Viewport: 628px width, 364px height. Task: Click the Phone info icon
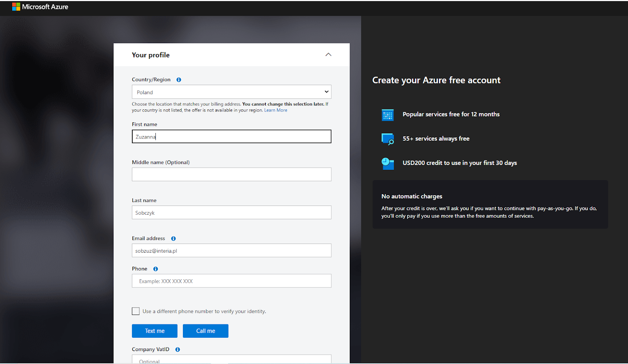[155, 269]
